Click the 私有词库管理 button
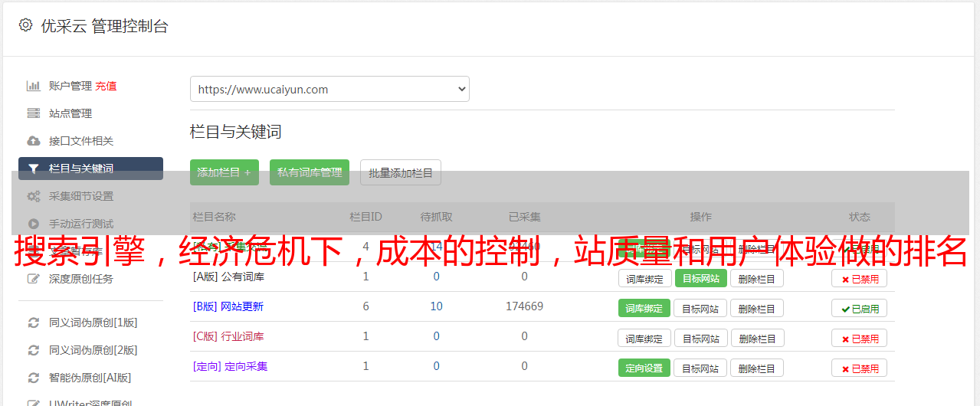Screen dimensions: 980x406 click(x=310, y=172)
